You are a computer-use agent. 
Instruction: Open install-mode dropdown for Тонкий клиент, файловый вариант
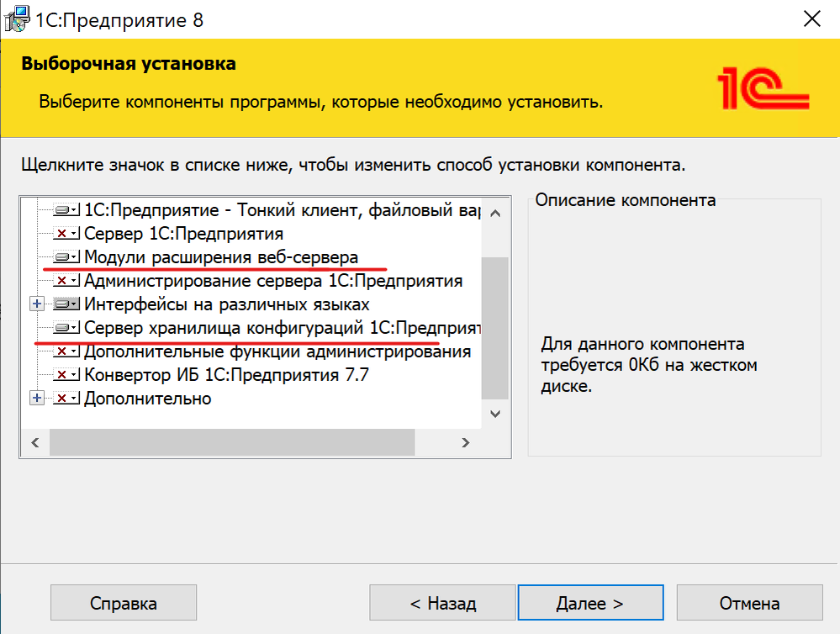tap(66, 210)
